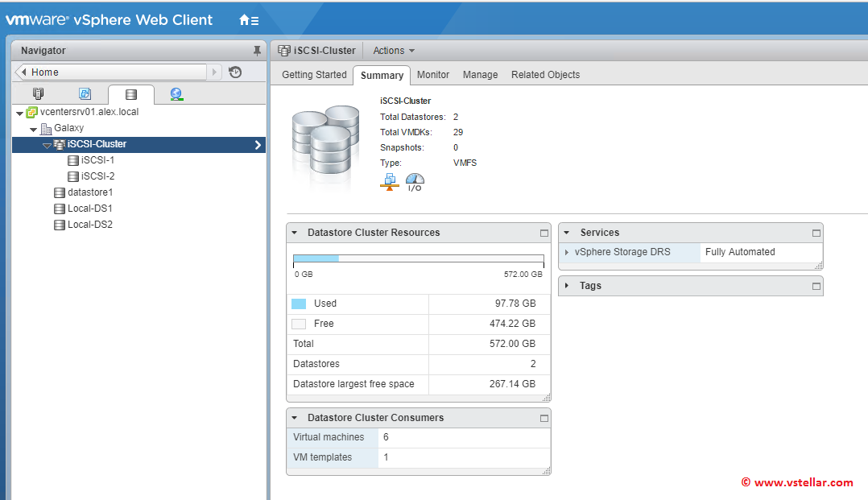Switch to Networking inventory view

click(176, 94)
